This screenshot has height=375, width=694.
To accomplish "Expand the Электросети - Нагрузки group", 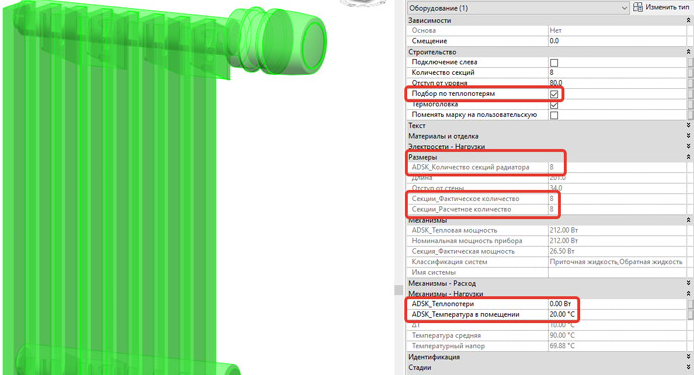I will tap(688, 146).
